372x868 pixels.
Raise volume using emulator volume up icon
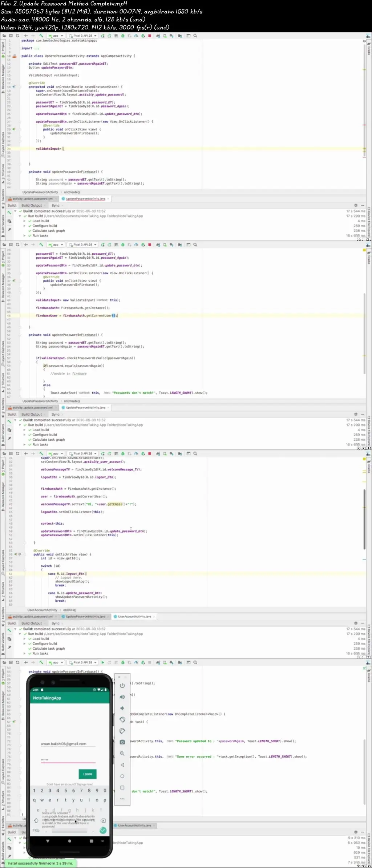click(122, 697)
